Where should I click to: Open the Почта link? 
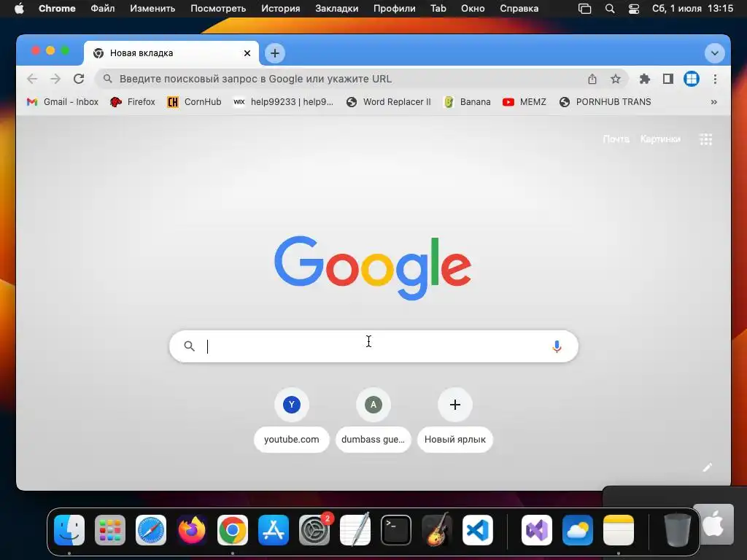pos(616,139)
